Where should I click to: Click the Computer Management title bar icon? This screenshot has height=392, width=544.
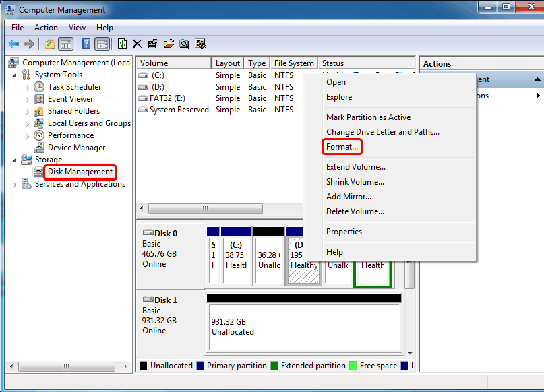(x=9, y=10)
